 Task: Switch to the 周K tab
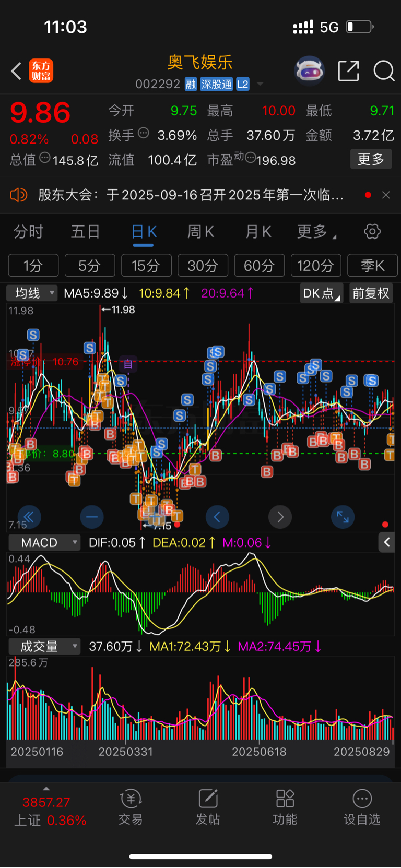(200, 232)
